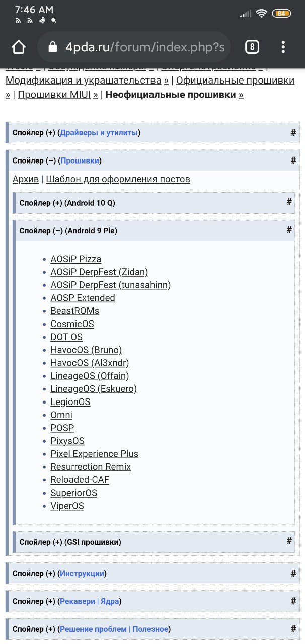Open the HavocOS (Bruno) firmware link
The image size is (305, 644).
(86, 350)
